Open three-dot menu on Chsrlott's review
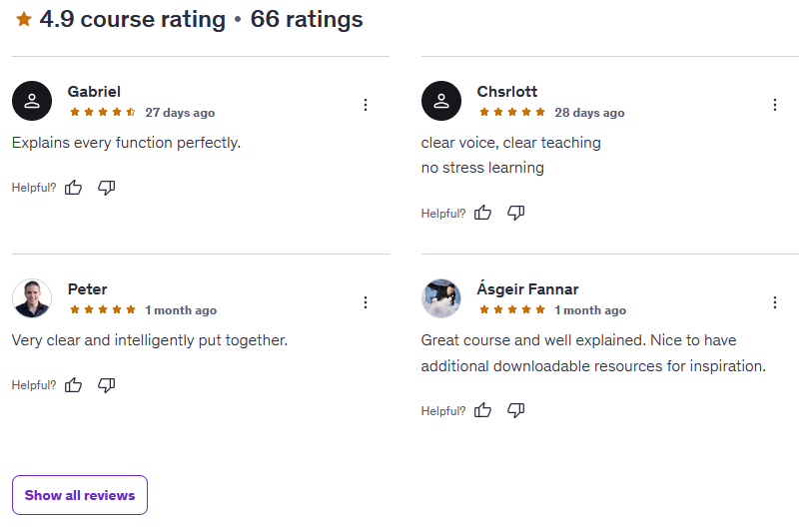 pyautogui.click(x=775, y=105)
